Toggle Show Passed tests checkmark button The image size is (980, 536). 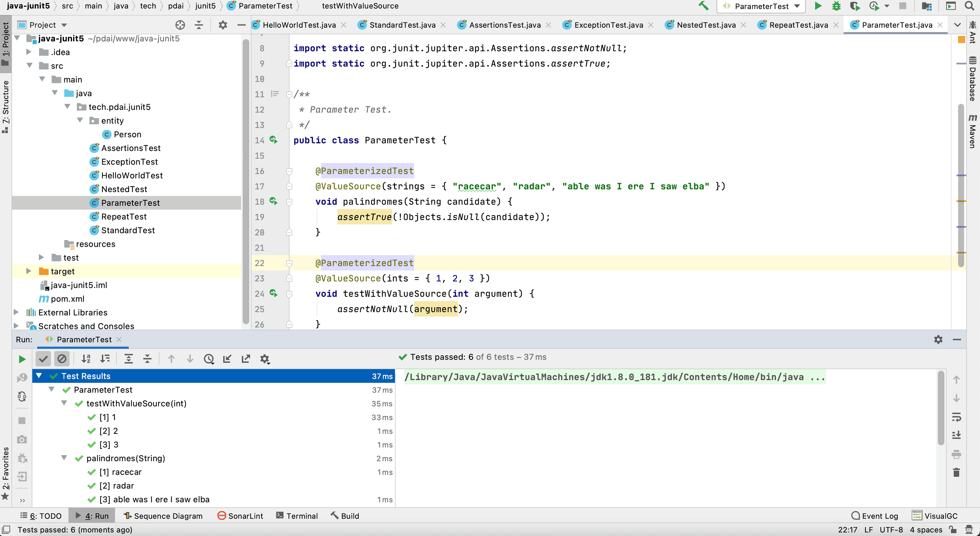(43, 359)
